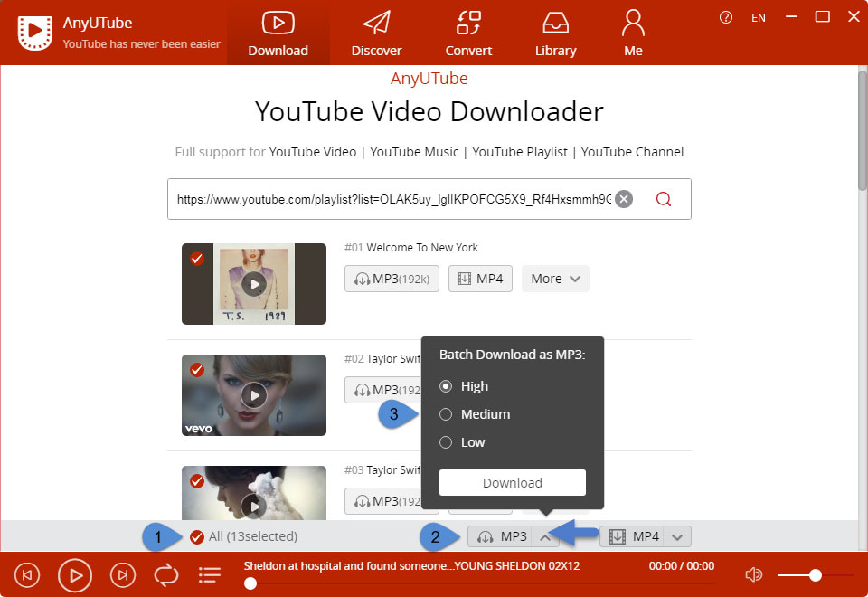This screenshot has height=597, width=868.
Task: Expand More options for Welcome To New York
Action: (x=555, y=279)
